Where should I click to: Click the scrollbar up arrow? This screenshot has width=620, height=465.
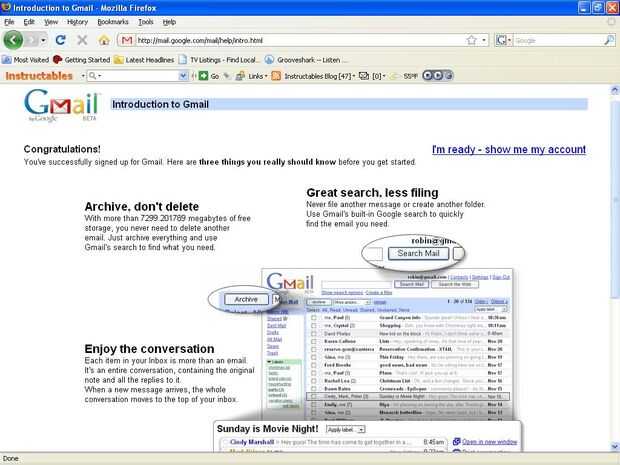pyautogui.click(x=614, y=91)
